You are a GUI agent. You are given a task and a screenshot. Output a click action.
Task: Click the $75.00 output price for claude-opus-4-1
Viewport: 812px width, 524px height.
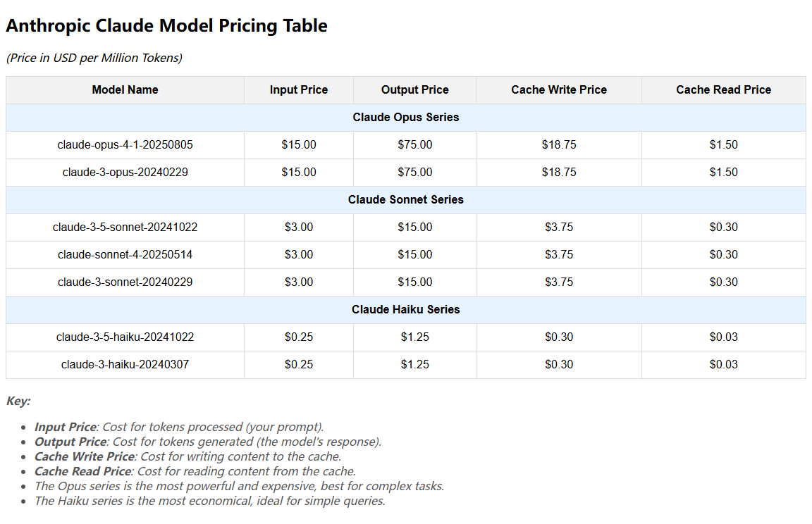pyautogui.click(x=414, y=145)
